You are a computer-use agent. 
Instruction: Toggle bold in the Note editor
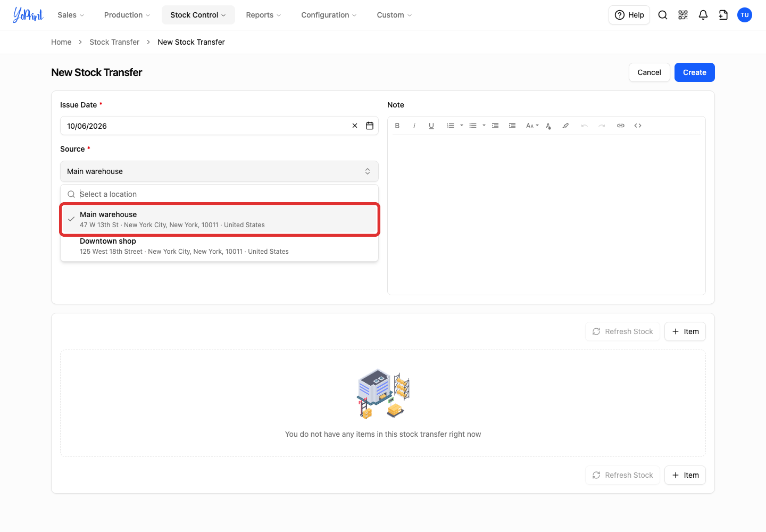(x=397, y=126)
